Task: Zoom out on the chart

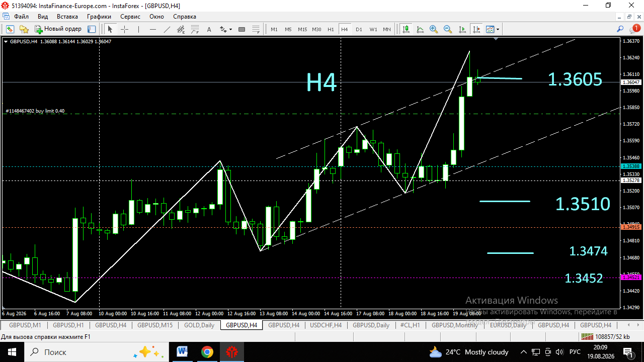Action: coord(448,29)
